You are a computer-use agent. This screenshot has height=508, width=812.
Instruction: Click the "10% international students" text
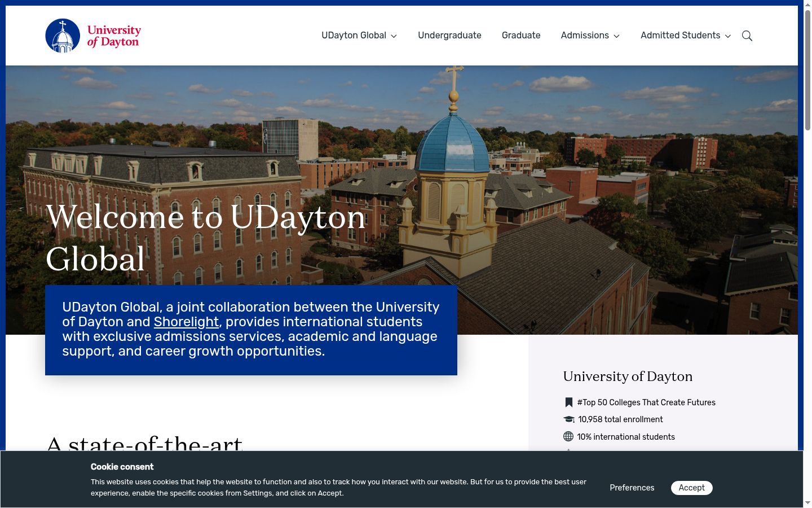[626, 437]
